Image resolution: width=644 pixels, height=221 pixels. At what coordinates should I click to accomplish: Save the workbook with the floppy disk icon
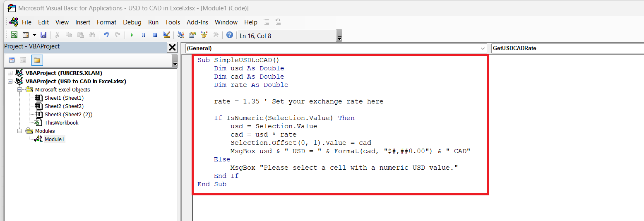[43, 35]
